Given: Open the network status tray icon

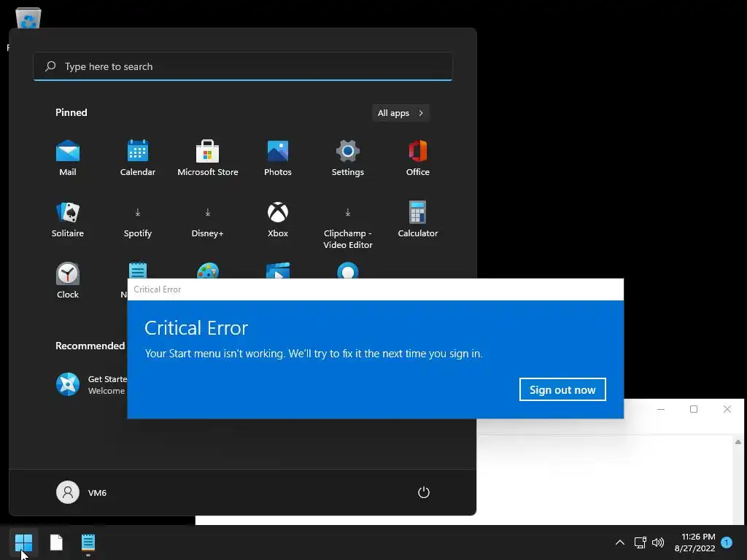Looking at the screenshot, I should 640,542.
